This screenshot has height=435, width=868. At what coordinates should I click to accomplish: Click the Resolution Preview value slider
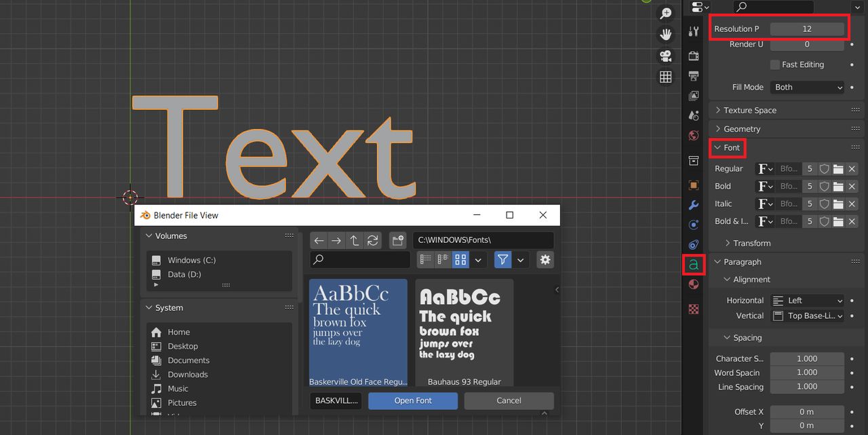[807, 29]
